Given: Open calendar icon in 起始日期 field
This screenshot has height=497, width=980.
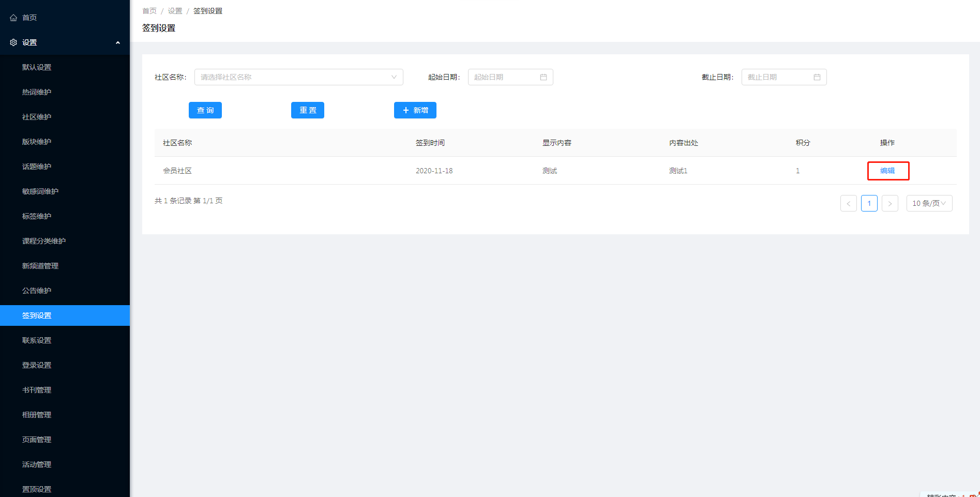Looking at the screenshot, I should coord(544,77).
